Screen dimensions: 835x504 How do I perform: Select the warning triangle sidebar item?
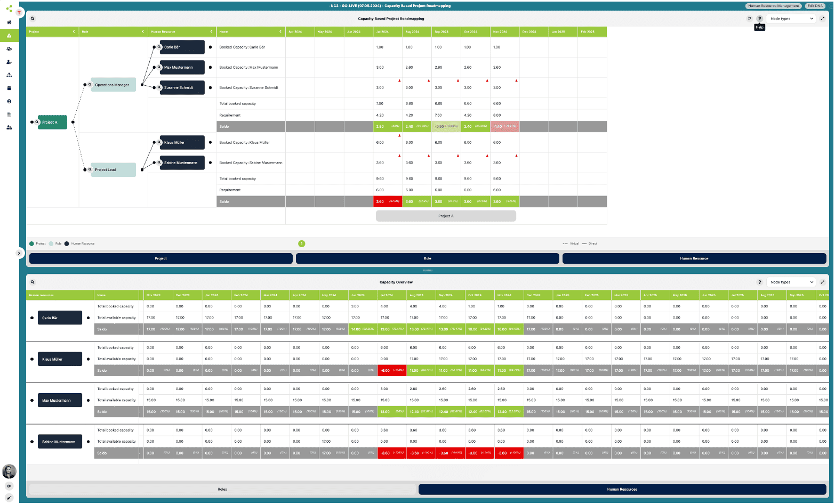click(x=9, y=35)
